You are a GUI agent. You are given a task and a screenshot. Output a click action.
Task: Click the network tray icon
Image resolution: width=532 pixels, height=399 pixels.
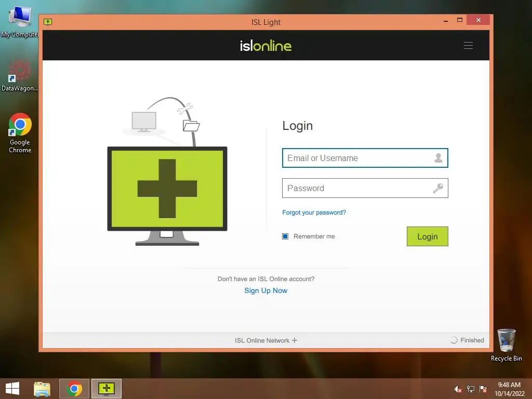click(471, 389)
